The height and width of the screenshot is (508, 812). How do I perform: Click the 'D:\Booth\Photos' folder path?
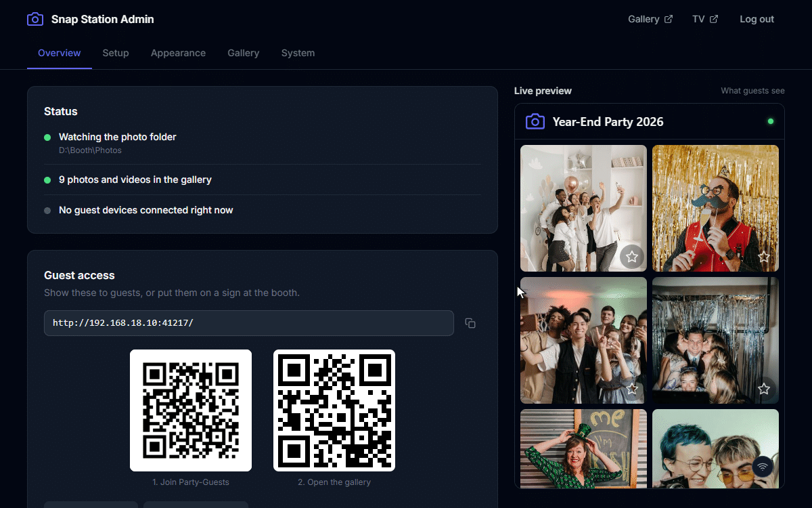(90, 150)
